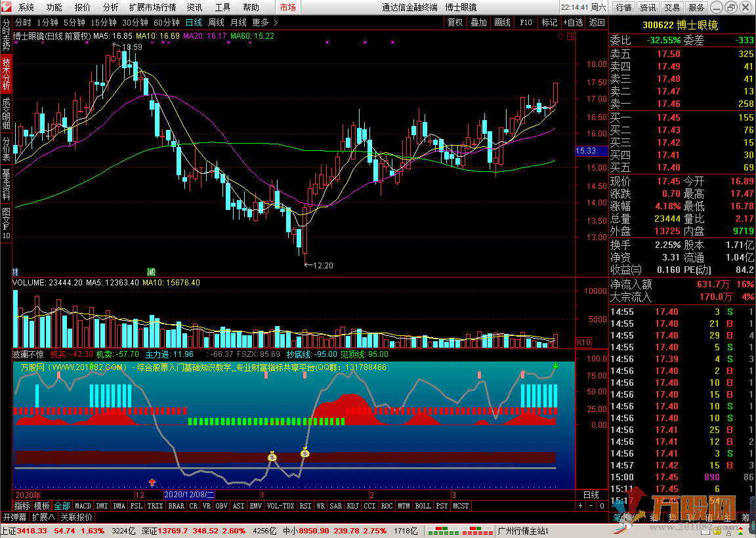The width and height of the screenshot is (756, 538).
Task: Select the 全部 indicator filter
Action: pos(62,507)
